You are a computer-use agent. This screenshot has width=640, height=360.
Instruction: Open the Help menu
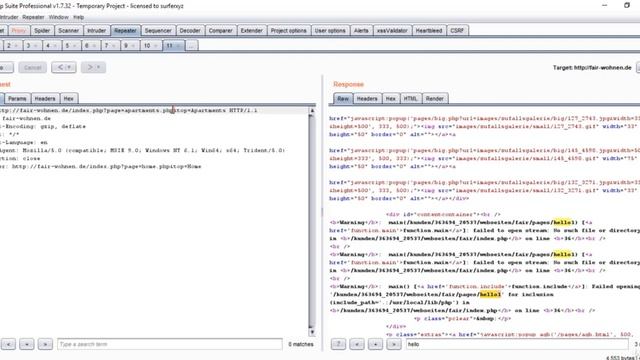(x=78, y=17)
